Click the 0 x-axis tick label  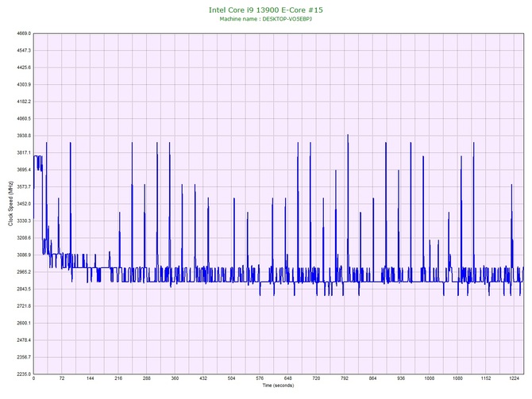tap(33, 378)
